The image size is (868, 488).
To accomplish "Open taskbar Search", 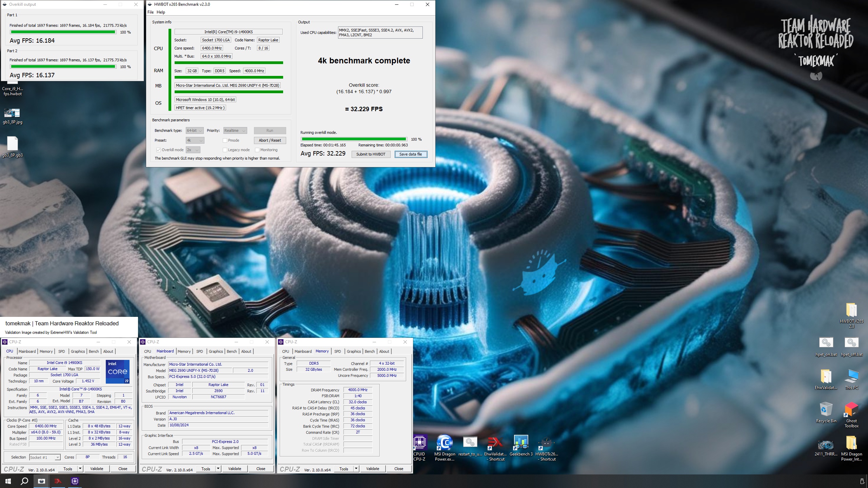I will 24,481.
